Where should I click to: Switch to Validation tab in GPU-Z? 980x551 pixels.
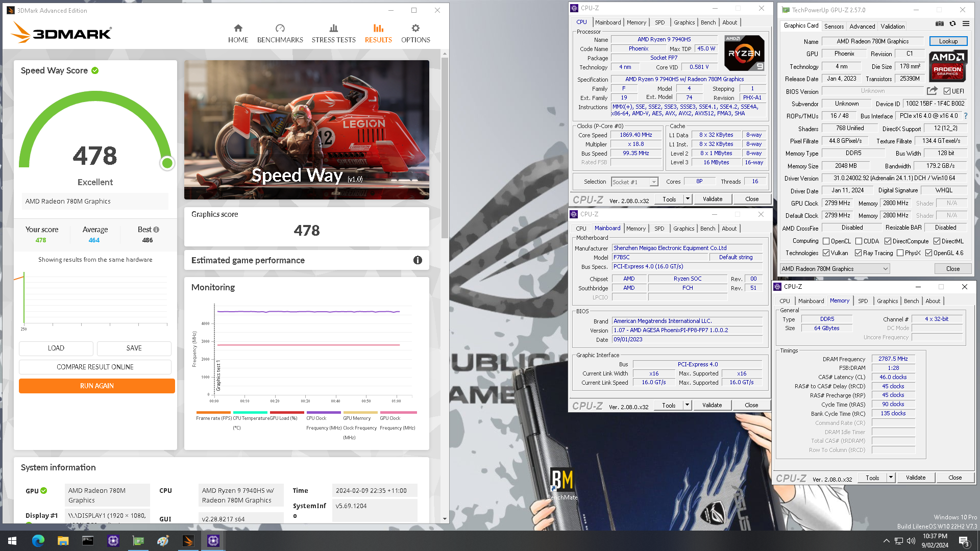[893, 26]
